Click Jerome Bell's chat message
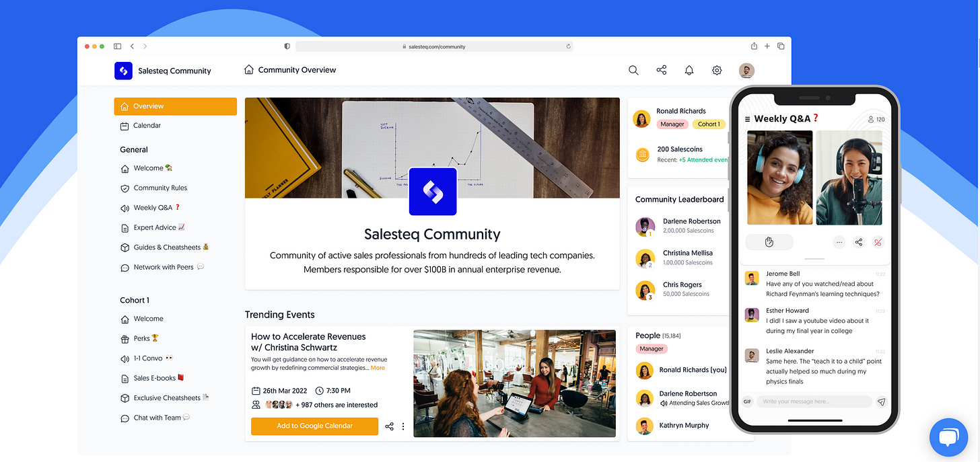The image size is (980, 462). coord(816,284)
